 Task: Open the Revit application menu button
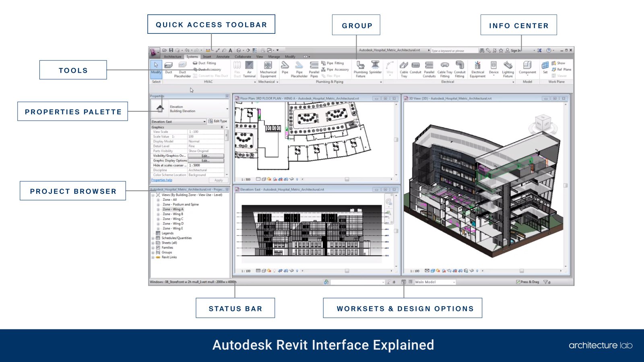point(154,52)
